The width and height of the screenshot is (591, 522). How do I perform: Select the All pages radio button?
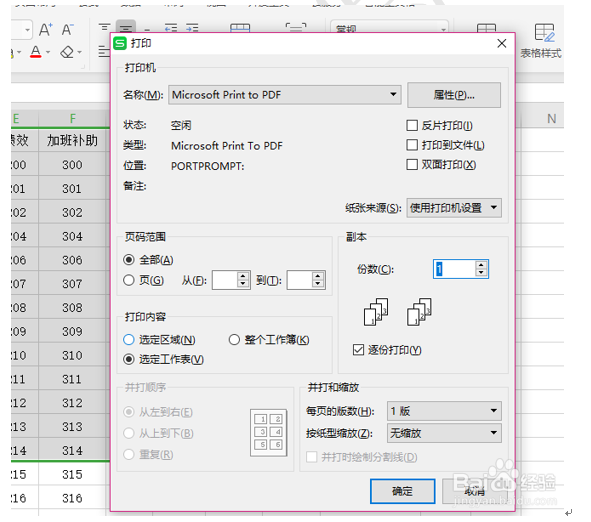pyautogui.click(x=129, y=260)
